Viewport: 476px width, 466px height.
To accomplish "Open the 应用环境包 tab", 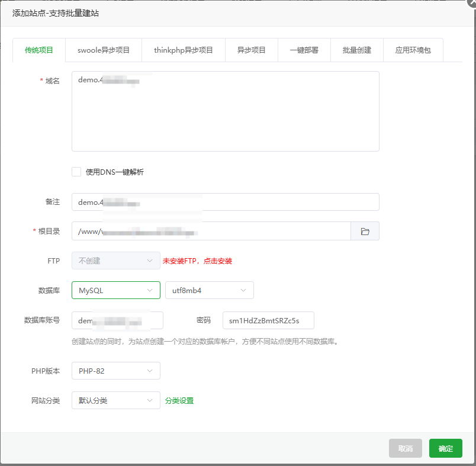I will (413, 50).
